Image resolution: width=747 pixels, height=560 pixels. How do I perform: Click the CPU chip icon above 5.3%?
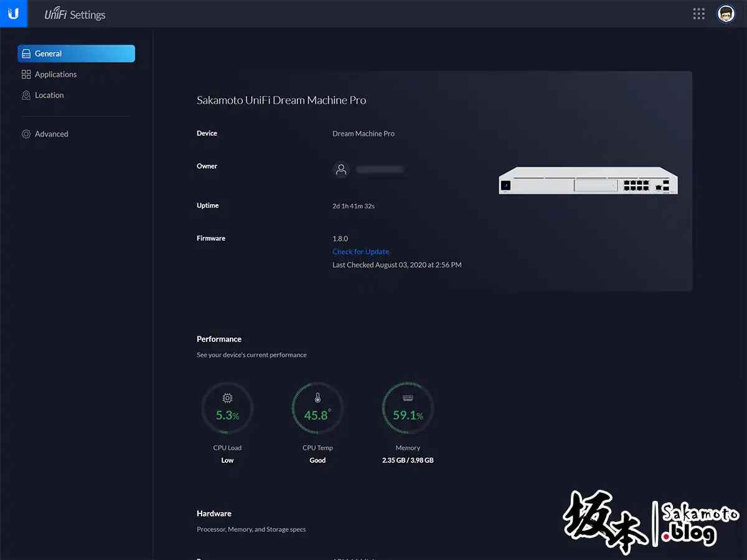coord(227,398)
